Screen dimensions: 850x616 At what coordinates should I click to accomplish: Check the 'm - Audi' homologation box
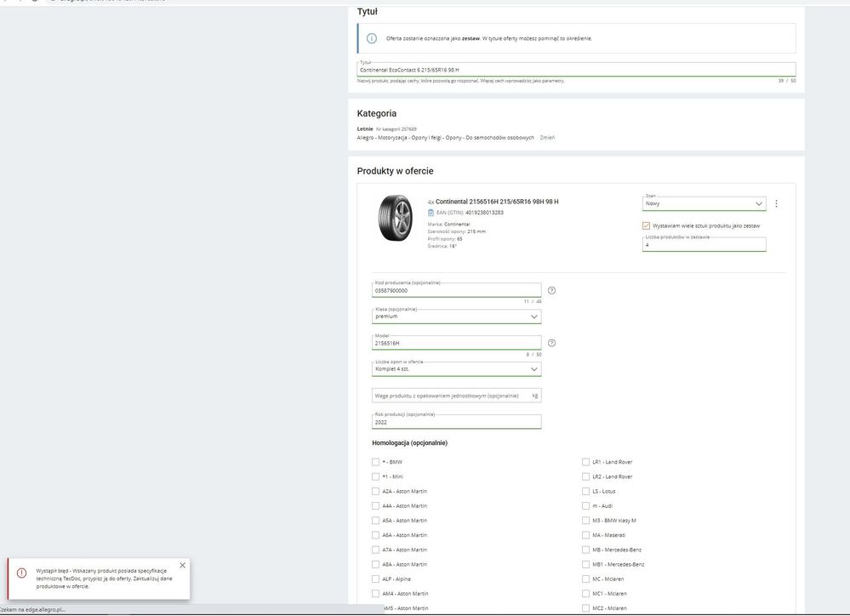click(x=585, y=506)
